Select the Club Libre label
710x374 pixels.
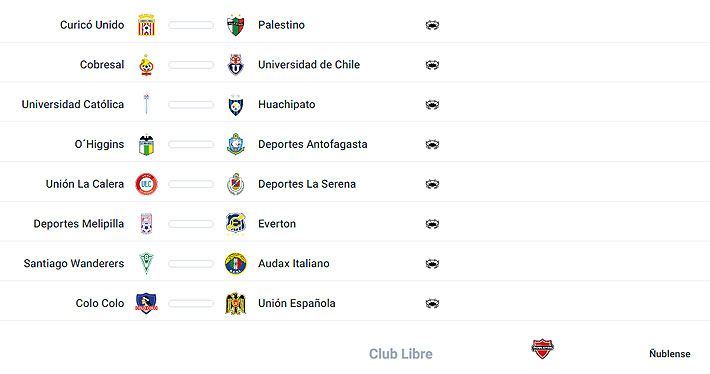click(x=401, y=354)
